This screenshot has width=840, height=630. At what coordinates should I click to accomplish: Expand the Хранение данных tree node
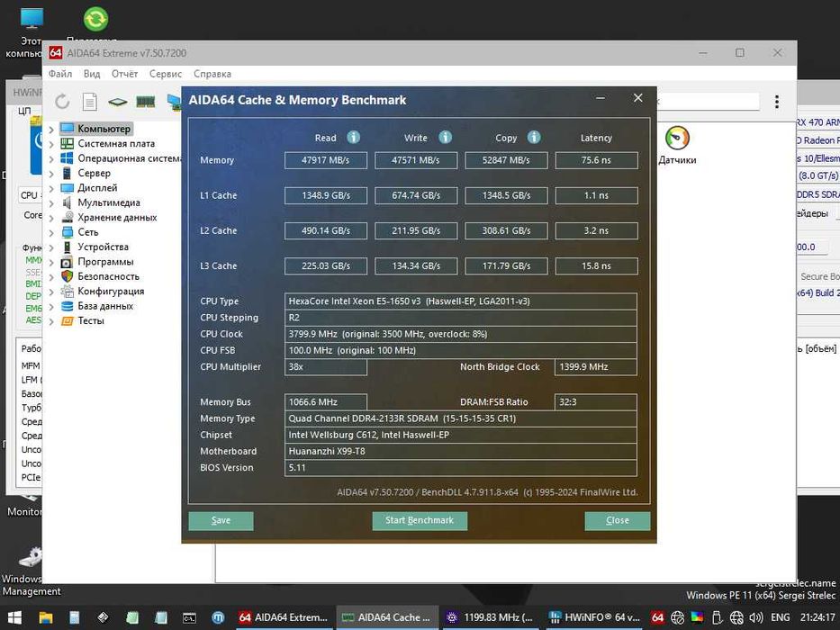click(x=51, y=218)
